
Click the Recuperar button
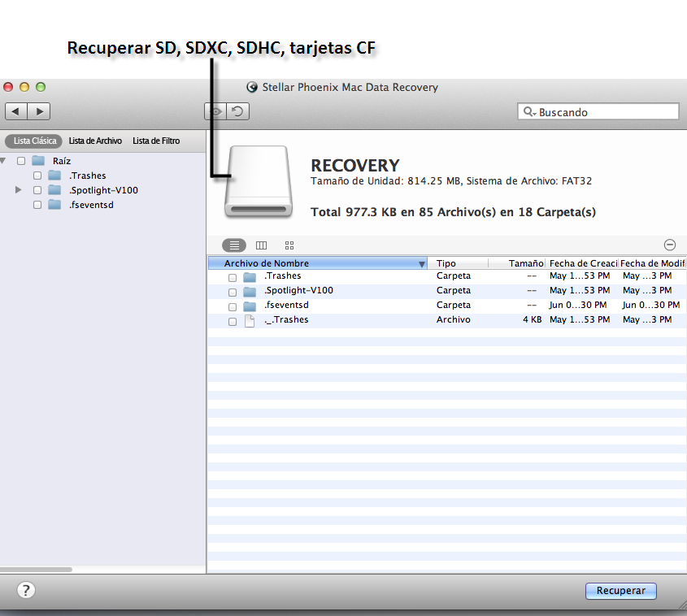621,591
